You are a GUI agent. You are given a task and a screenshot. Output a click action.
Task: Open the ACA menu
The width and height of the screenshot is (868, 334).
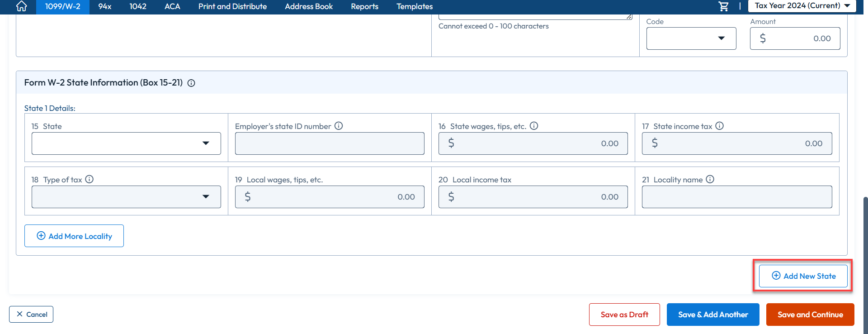point(172,6)
